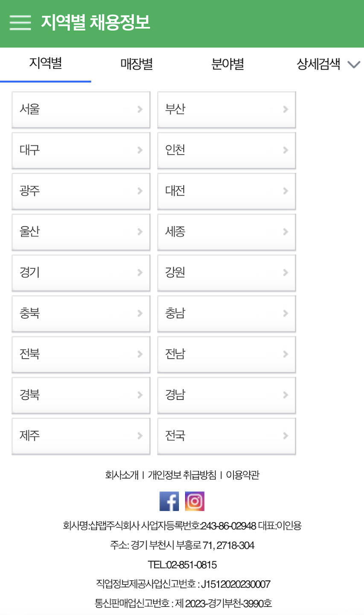364x615 pixels.
Task: Open jobs for 강원 region
Action: click(x=226, y=273)
